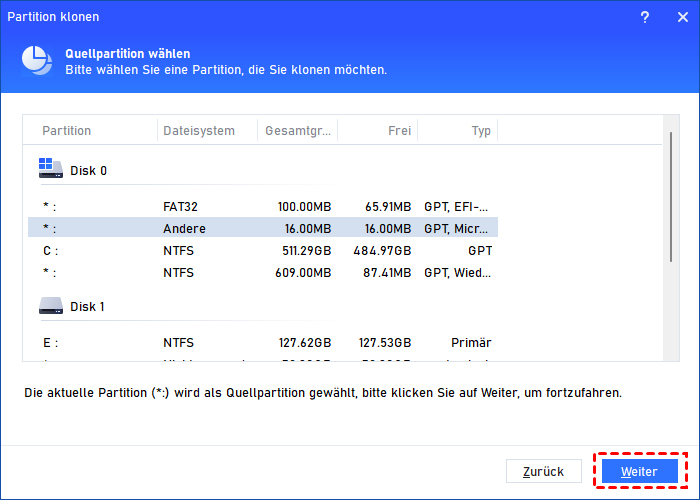Click the help question mark icon
This screenshot has width=700, height=500.
[645, 17]
